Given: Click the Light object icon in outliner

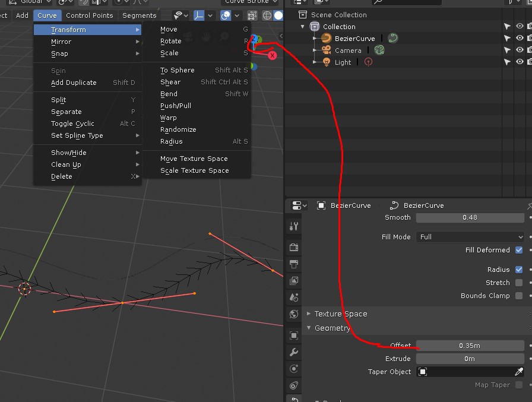Looking at the screenshot, I should coord(326,62).
